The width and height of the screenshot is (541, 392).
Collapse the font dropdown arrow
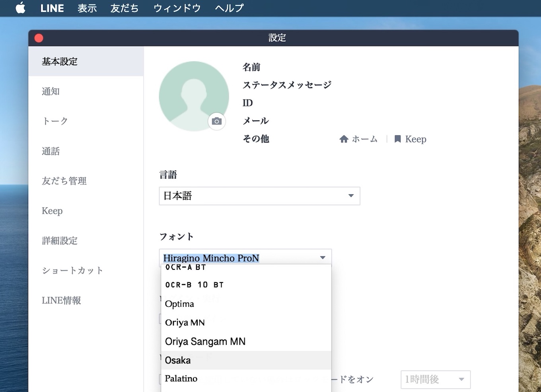tap(323, 258)
